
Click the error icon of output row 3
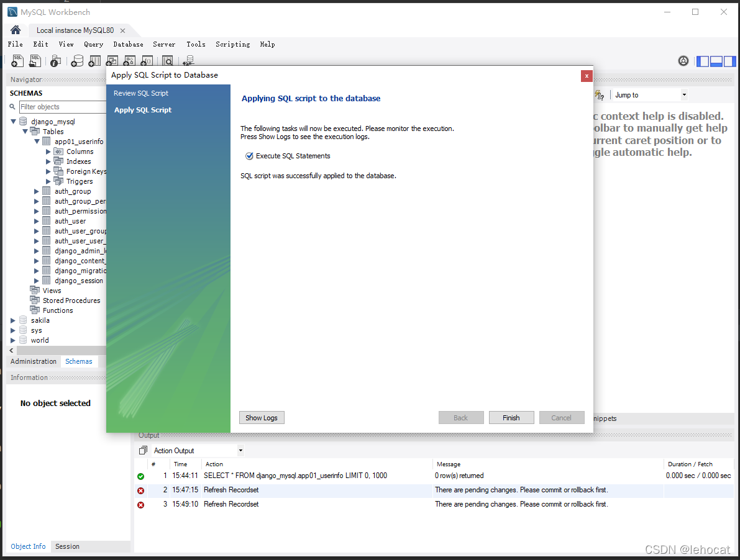tap(140, 505)
